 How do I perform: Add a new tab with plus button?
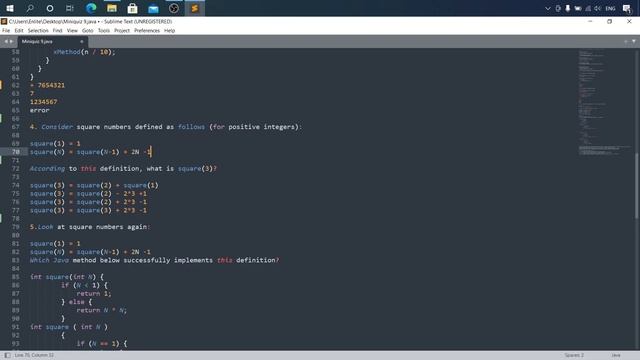point(626,41)
